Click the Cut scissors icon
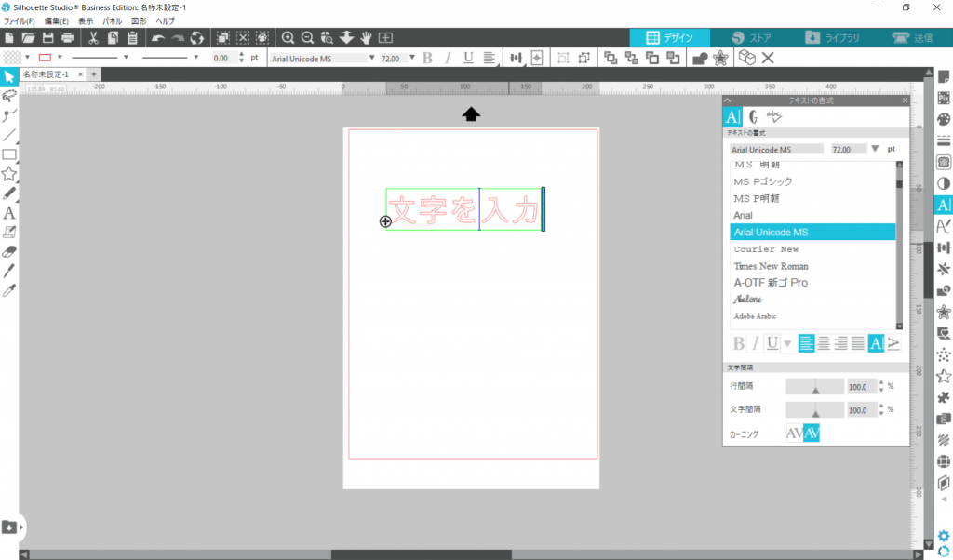953x560 pixels. click(x=93, y=37)
